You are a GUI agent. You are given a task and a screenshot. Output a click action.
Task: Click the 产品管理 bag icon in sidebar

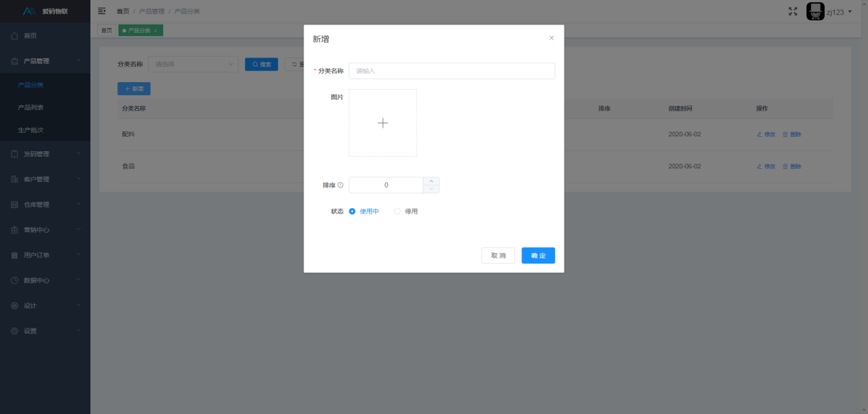(x=14, y=61)
